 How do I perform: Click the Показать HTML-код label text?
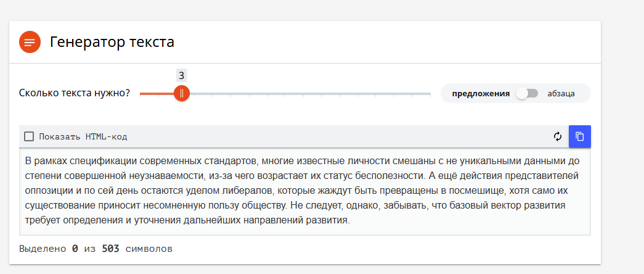click(83, 136)
